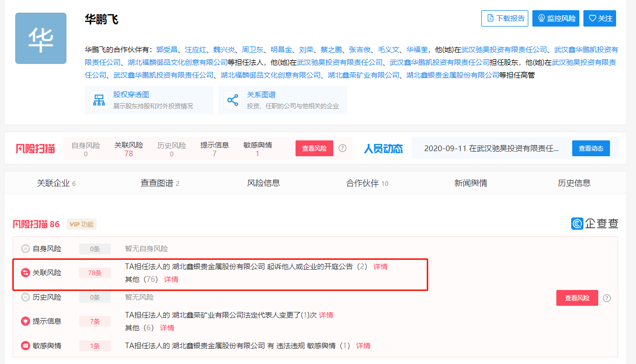Click the 78条 count badge
The image size is (636, 364).
[95, 273]
